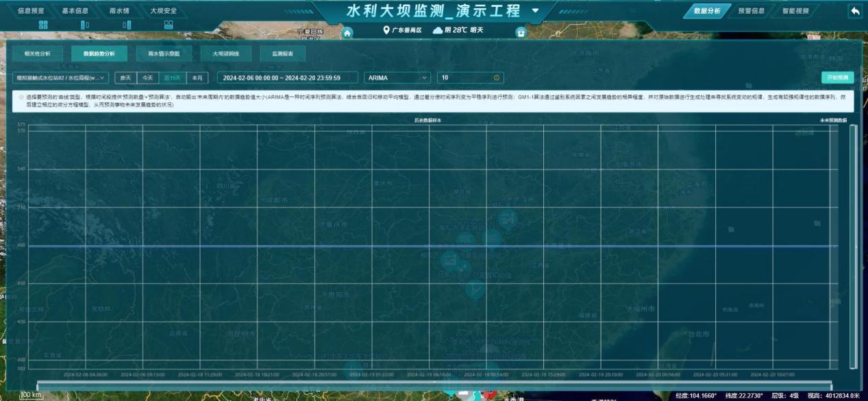Click the 监测报表 button
This screenshot has width=868, height=401.
(x=282, y=53)
